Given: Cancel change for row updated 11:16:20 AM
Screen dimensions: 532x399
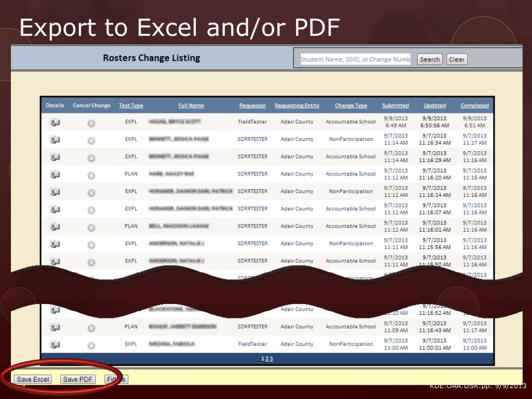Looking at the screenshot, I should click(91, 176).
